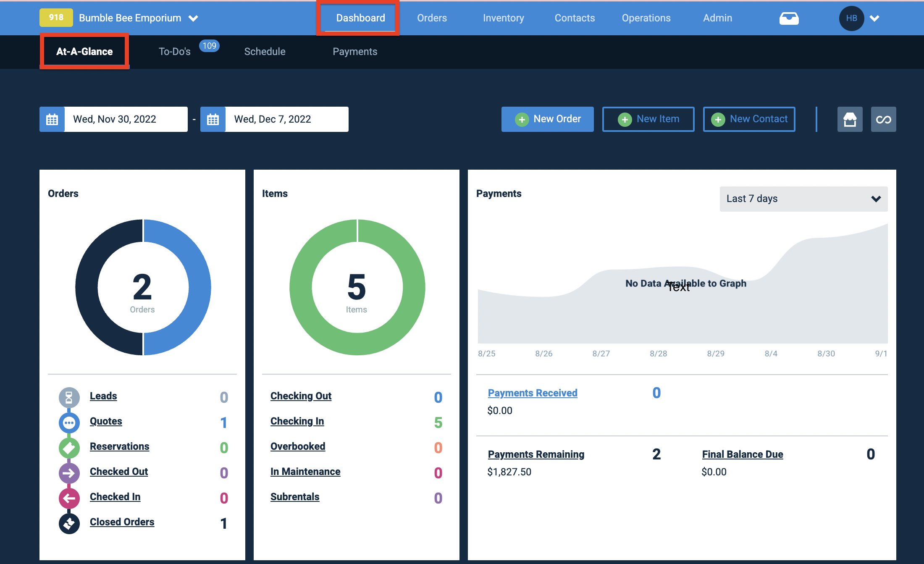Open the Inventory menu
The image size is (924, 564).
(x=503, y=18)
